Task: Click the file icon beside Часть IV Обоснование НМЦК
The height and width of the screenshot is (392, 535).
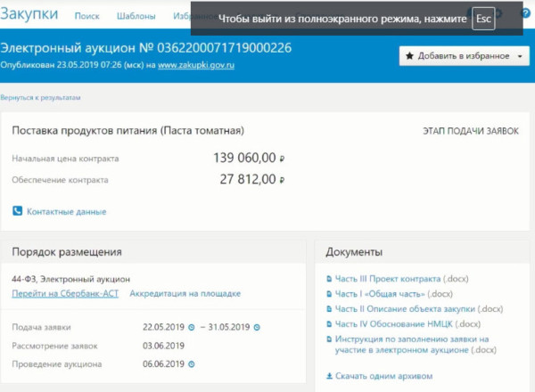Action: click(330, 323)
